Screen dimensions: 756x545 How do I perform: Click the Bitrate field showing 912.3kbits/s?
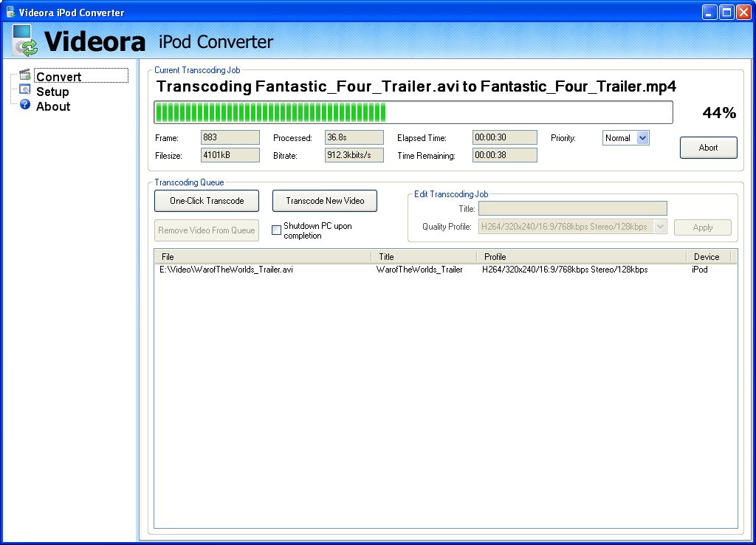(354, 155)
